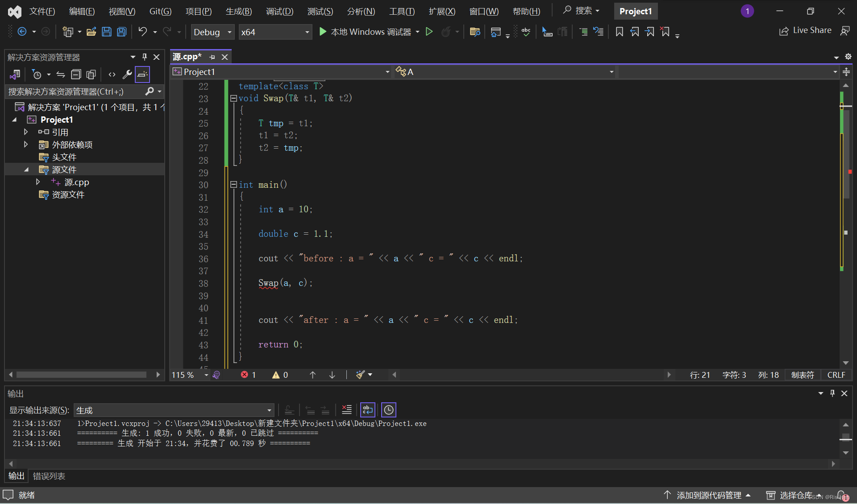Go to next issue down arrow

click(332, 375)
